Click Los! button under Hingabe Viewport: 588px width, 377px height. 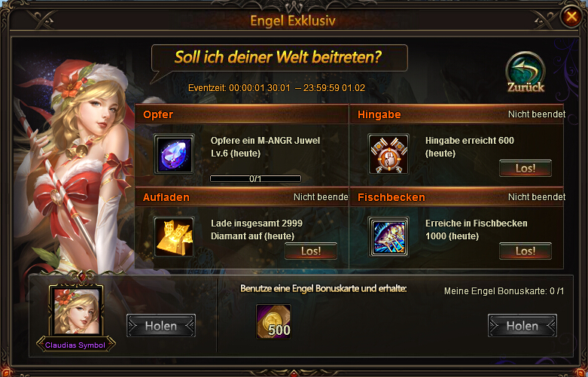[526, 169]
